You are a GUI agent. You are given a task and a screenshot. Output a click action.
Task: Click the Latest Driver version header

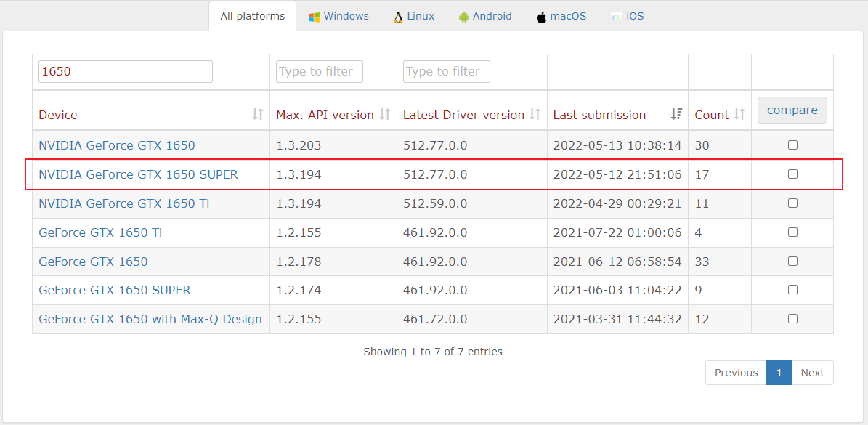[x=464, y=115]
